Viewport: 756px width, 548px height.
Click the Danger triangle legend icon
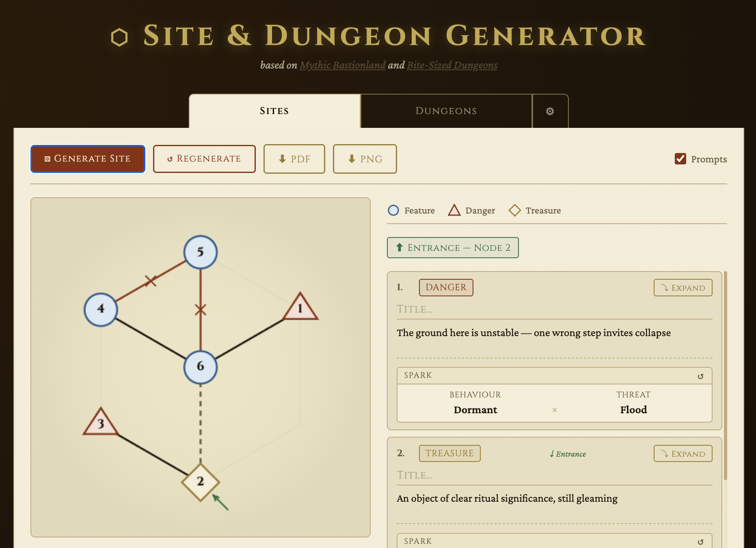pyautogui.click(x=454, y=210)
